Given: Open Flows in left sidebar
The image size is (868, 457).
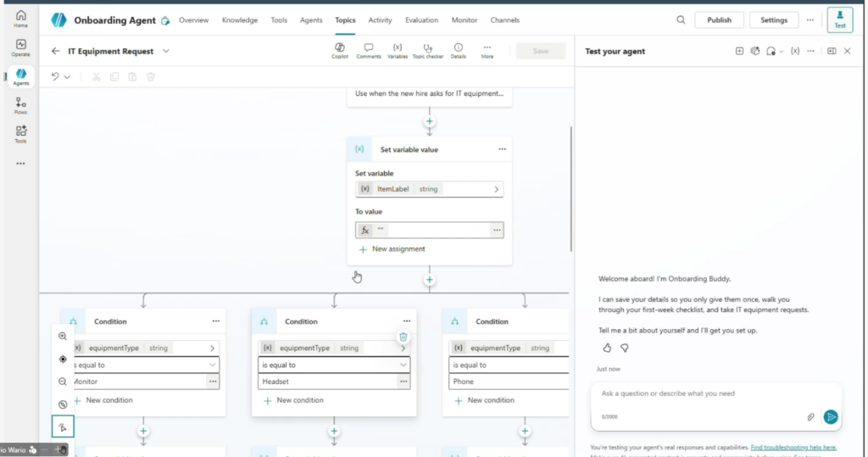Looking at the screenshot, I should click(20, 106).
